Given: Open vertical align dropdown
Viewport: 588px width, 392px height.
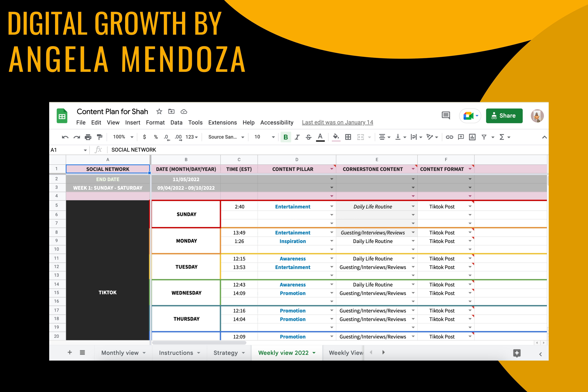Looking at the screenshot, I should 401,137.
